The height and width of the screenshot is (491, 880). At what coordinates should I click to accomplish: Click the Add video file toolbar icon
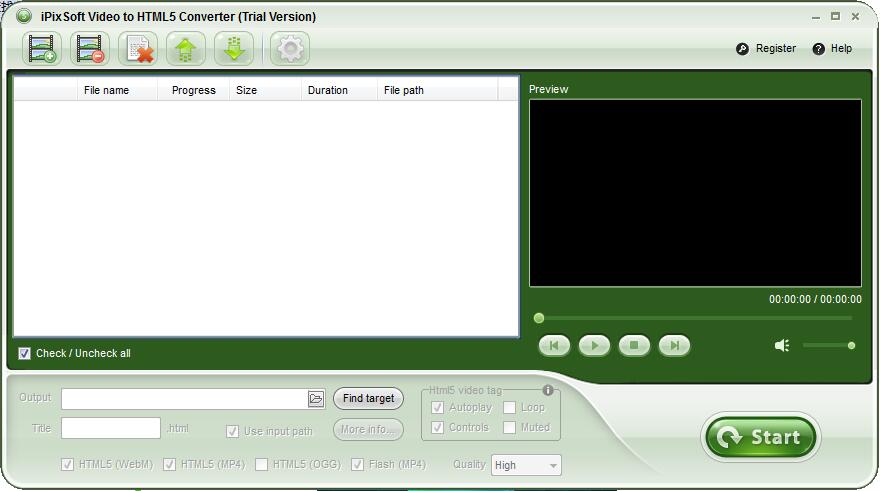[x=42, y=48]
